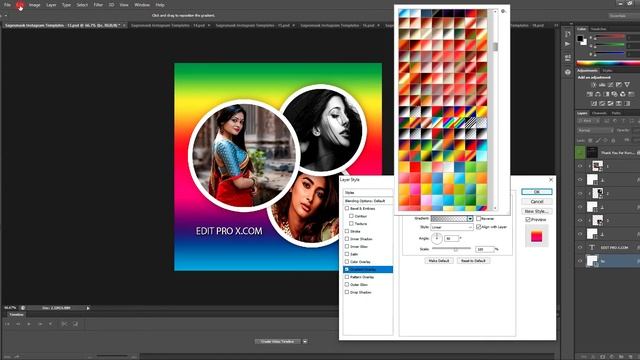
Task: Add a Color Balance adjustment
Action: point(598,94)
